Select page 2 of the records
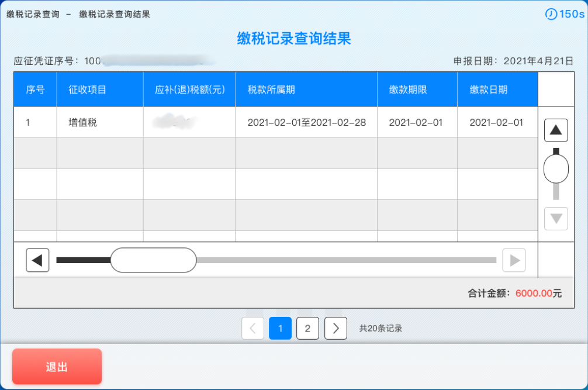 [307, 328]
